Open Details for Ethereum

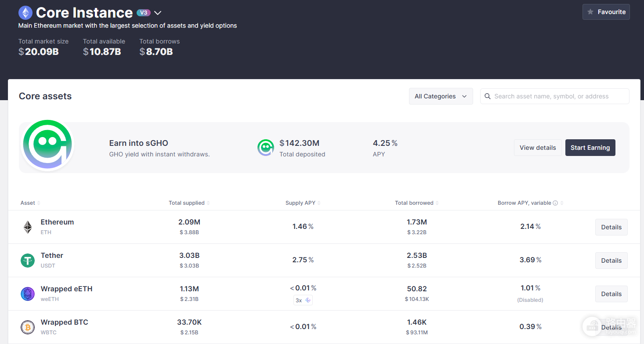click(611, 227)
